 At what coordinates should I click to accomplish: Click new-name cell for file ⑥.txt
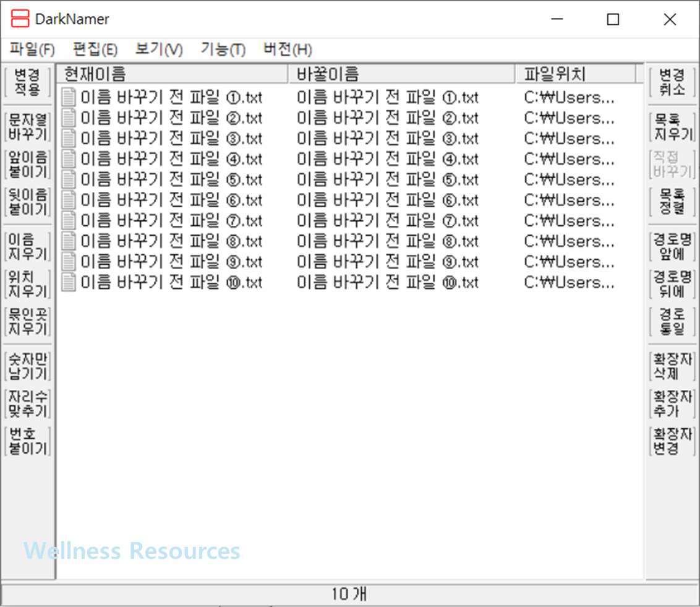point(388,200)
